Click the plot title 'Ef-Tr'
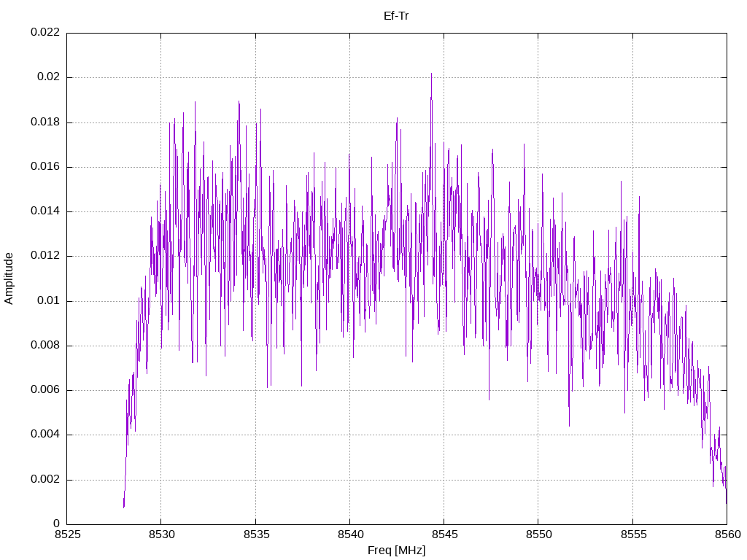 (396, 16)
